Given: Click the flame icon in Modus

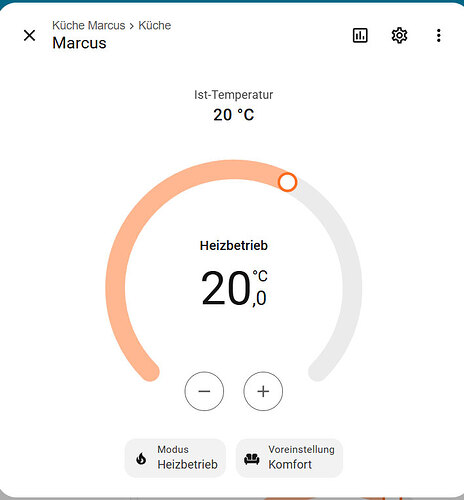Looking at the screenshot, I should 141,459.
